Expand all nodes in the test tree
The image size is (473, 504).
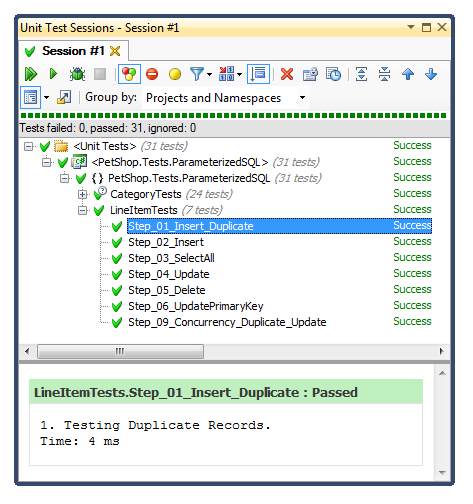click(362, 74)
